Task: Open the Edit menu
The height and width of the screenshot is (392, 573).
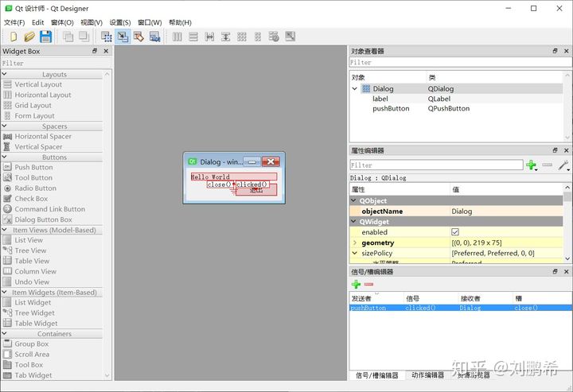Action: point(37,22)
